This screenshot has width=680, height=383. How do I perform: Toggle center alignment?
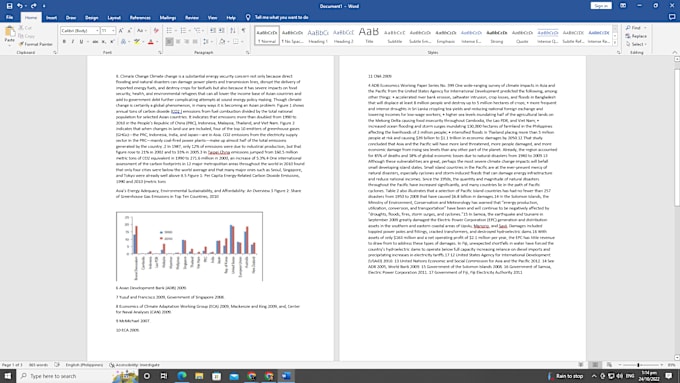(x=178, y=42)
